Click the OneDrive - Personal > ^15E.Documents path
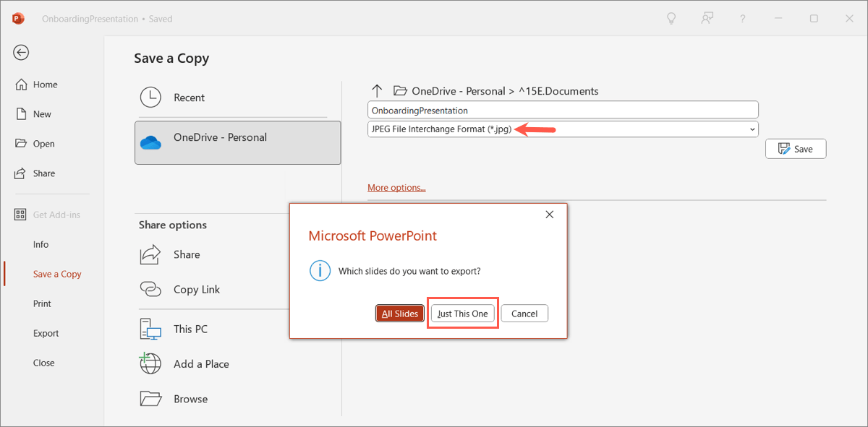Screen dimensions: 868x427 point(505,91)
